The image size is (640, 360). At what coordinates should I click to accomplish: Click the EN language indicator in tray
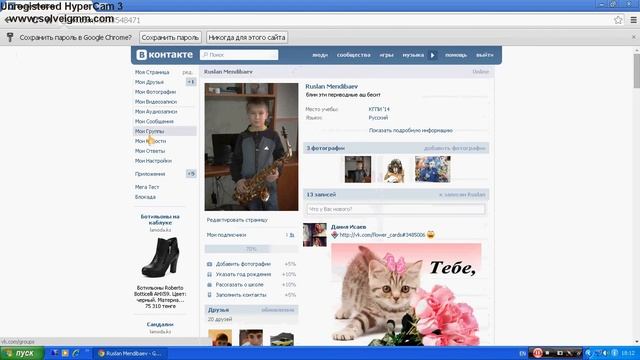522,353
